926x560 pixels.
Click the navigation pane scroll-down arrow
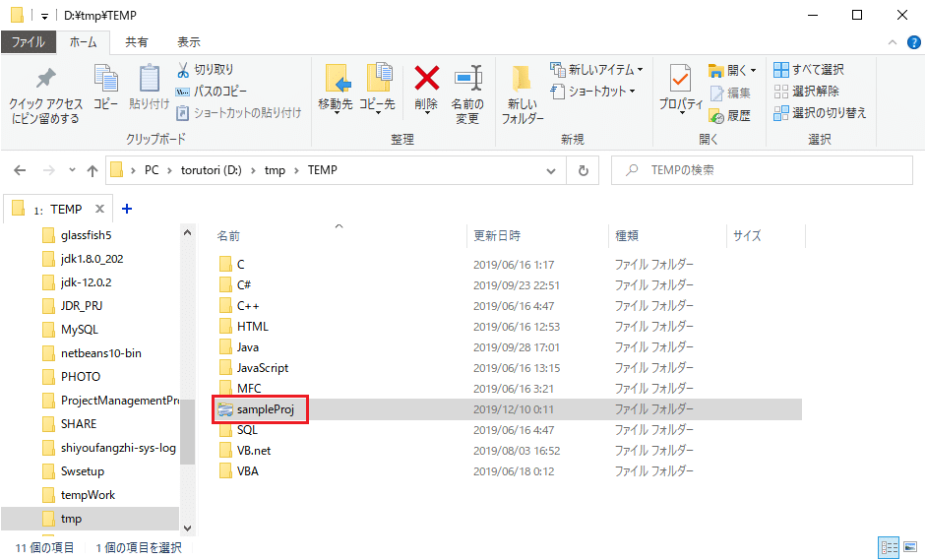point(187,529)
